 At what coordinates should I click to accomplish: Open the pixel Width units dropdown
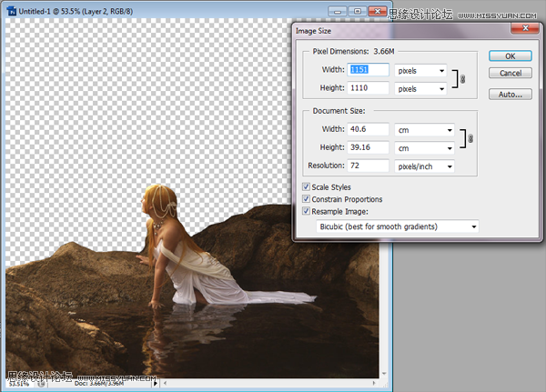coord(420,71)
